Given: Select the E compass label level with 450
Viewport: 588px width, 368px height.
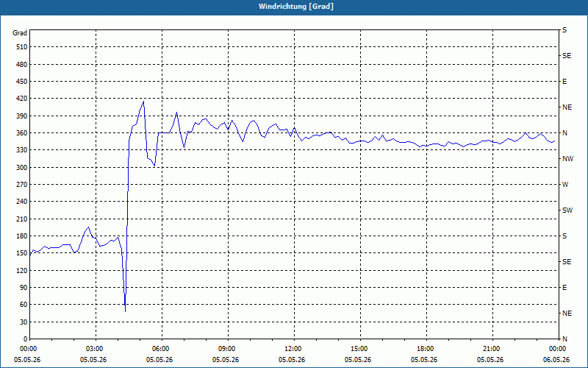Looking at the screenshot, I should (564, 82).
